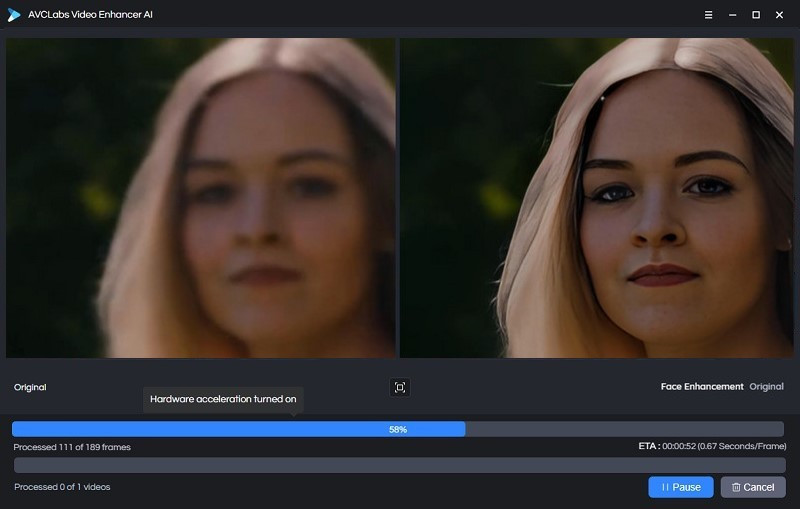The image size is (800, 509).
Task: Switch right preview to Original
Action: 766,387
